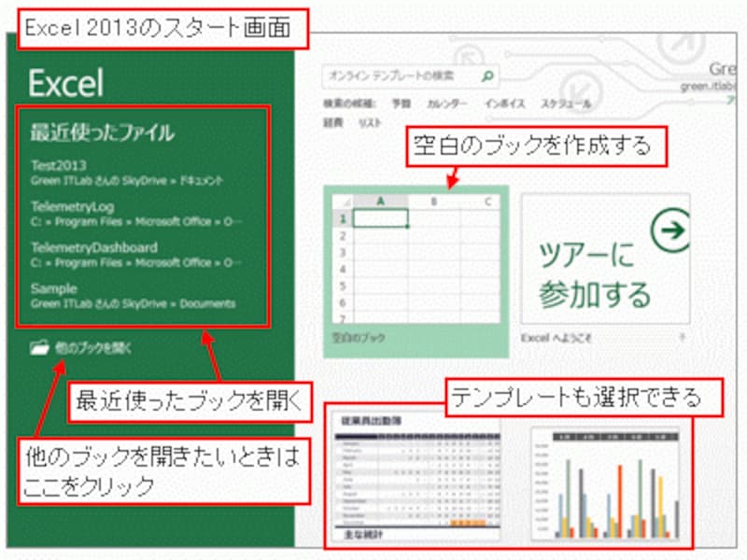This screenshot has height=560, width=747.
Task: Click the 最近使ったファイル heading
Action: pyautogui.click(x=102, y=133)
